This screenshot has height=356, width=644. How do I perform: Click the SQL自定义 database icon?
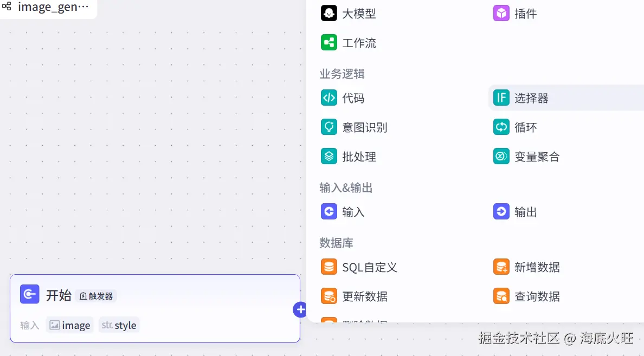[x=329, y=267]
